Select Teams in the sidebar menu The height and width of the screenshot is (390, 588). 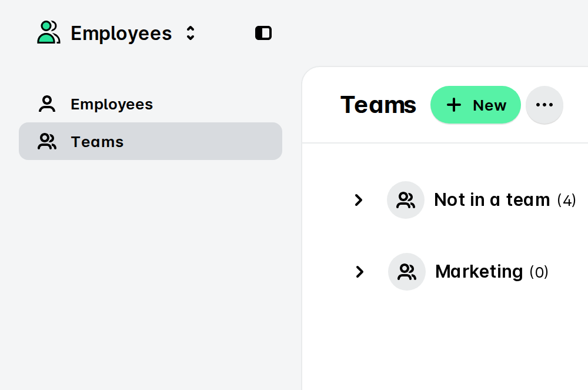[151, 141]
